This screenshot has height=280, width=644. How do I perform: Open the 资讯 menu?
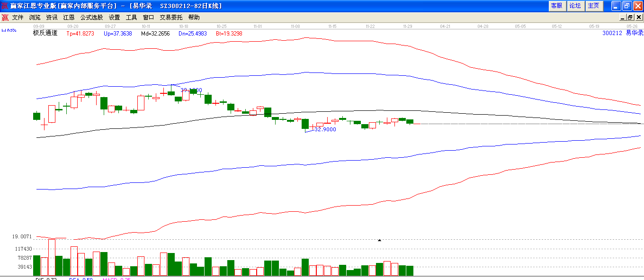point(52,18)
